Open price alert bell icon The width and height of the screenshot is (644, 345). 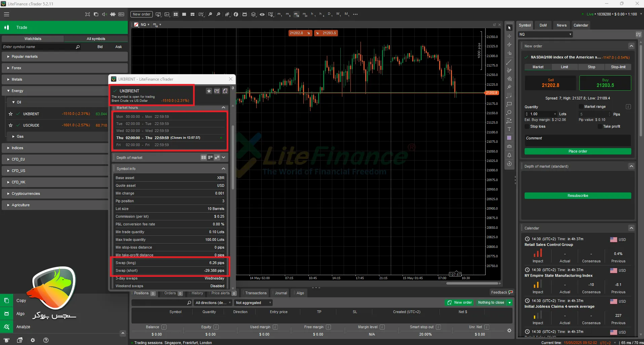[509, 155]
